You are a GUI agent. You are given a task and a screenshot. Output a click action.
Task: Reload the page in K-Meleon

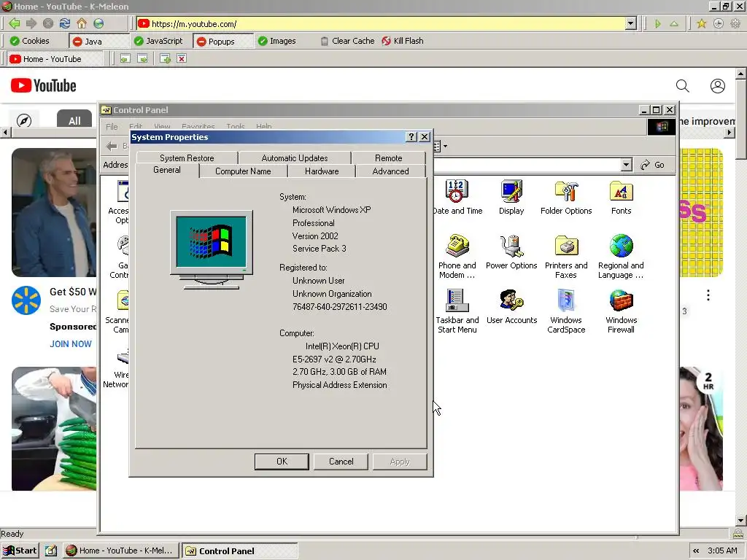65,23
